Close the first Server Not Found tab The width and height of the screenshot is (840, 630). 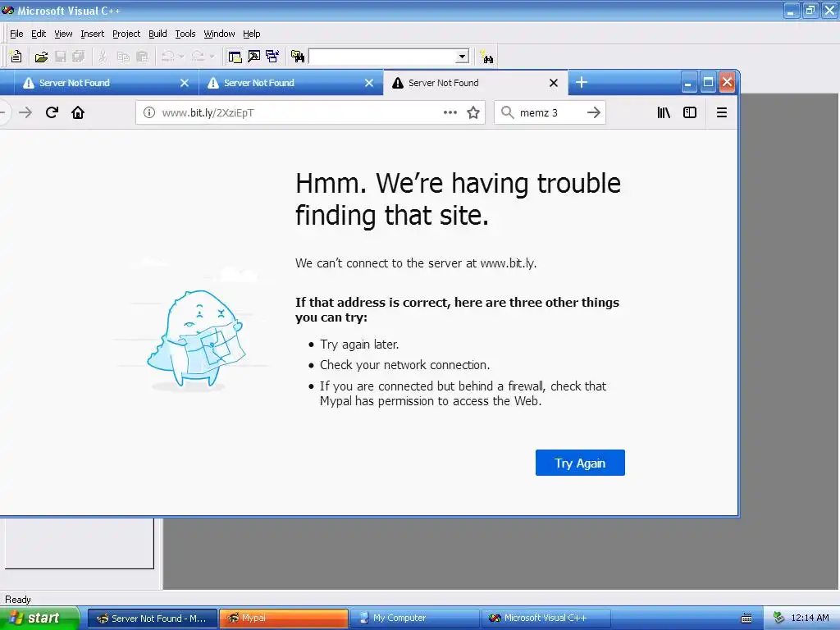(185, 83)
